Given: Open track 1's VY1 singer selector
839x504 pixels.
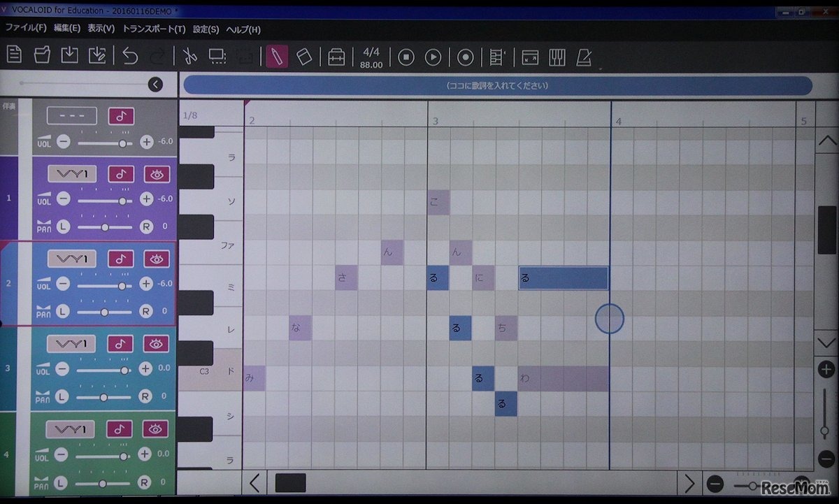Looking at the screenshot, I should [x=71, y=174].
